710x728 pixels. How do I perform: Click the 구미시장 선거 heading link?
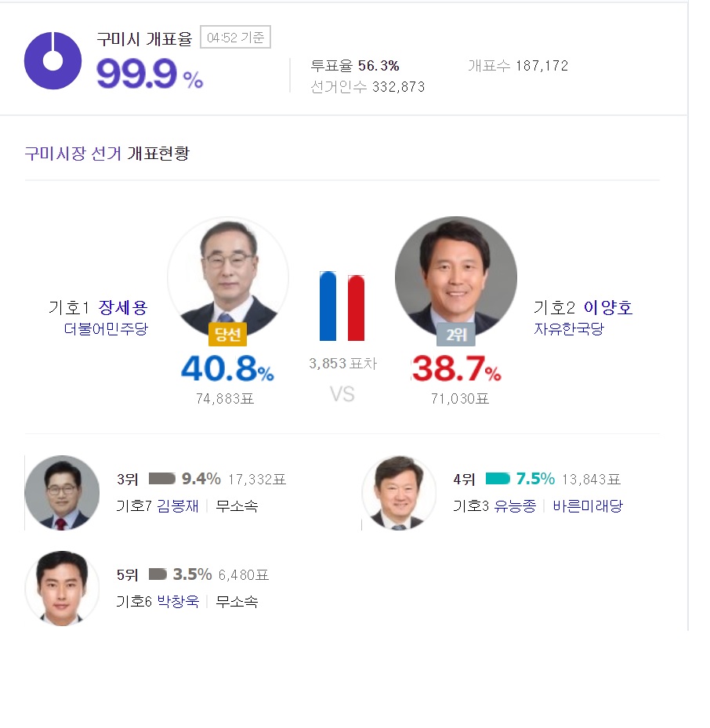pos(73,154)
